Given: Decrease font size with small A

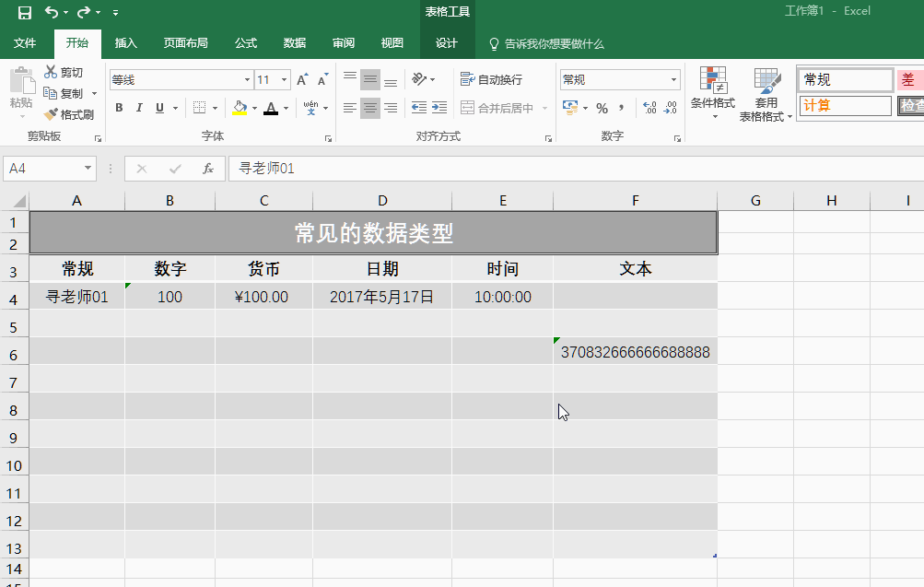Looking at the screenshot, I should (x=323, y=79).
